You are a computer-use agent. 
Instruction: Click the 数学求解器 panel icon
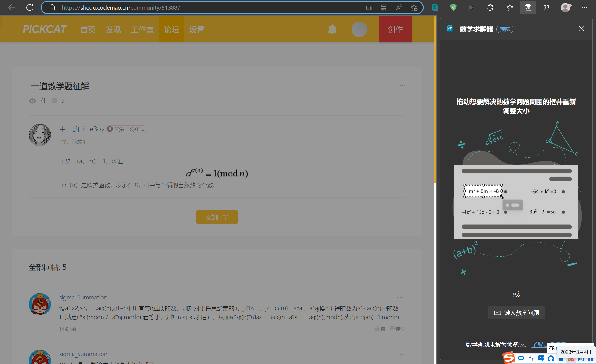pos(450,29)
